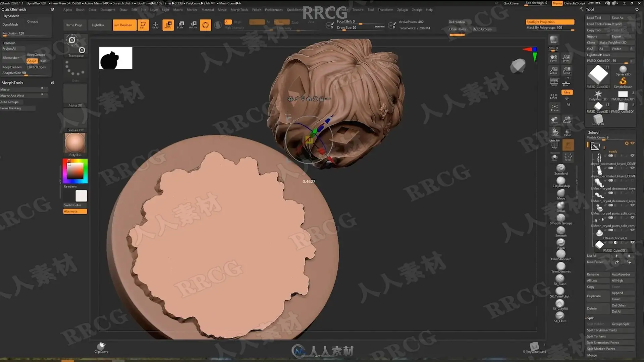The image size is (644, 362).
Task: Select the PolyMesh3D star tool
Action: click(598, 95)
